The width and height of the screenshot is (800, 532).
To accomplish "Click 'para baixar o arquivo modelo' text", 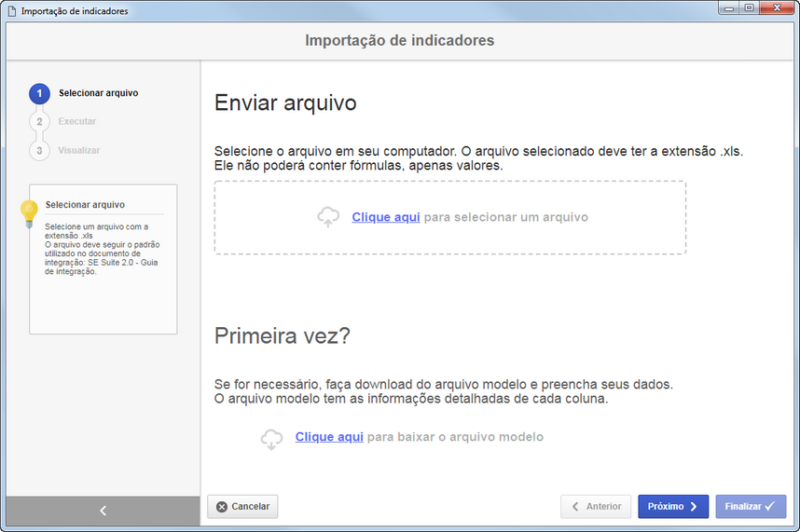I will tap(455, 437).
